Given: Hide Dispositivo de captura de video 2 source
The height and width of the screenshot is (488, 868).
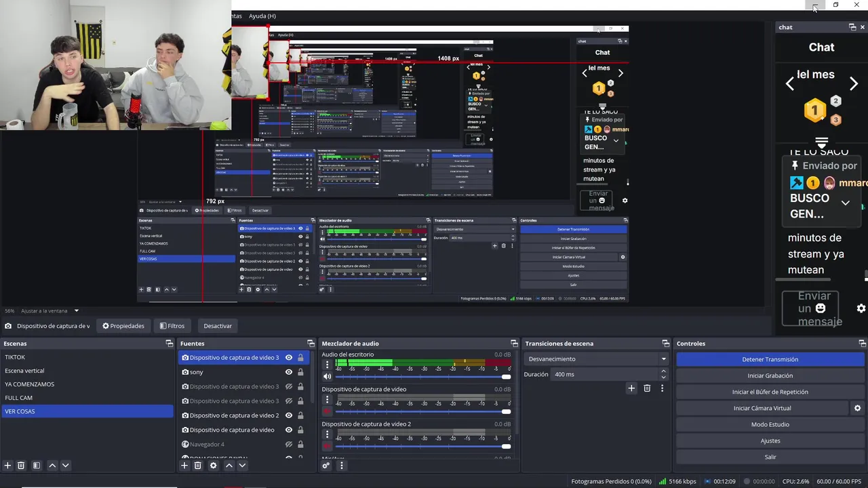Looking at the screenshot, I should tap(289, 415).
